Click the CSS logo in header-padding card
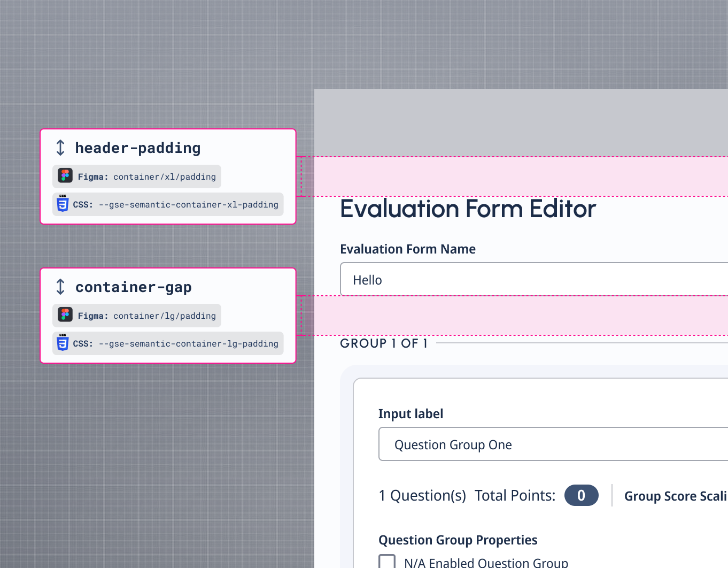 tap(63, 204)
